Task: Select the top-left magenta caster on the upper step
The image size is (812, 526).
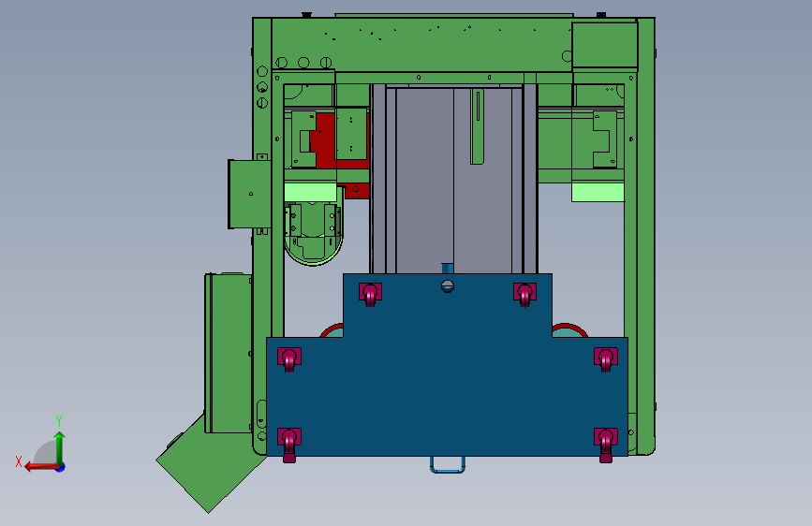Action: point(370,294)
